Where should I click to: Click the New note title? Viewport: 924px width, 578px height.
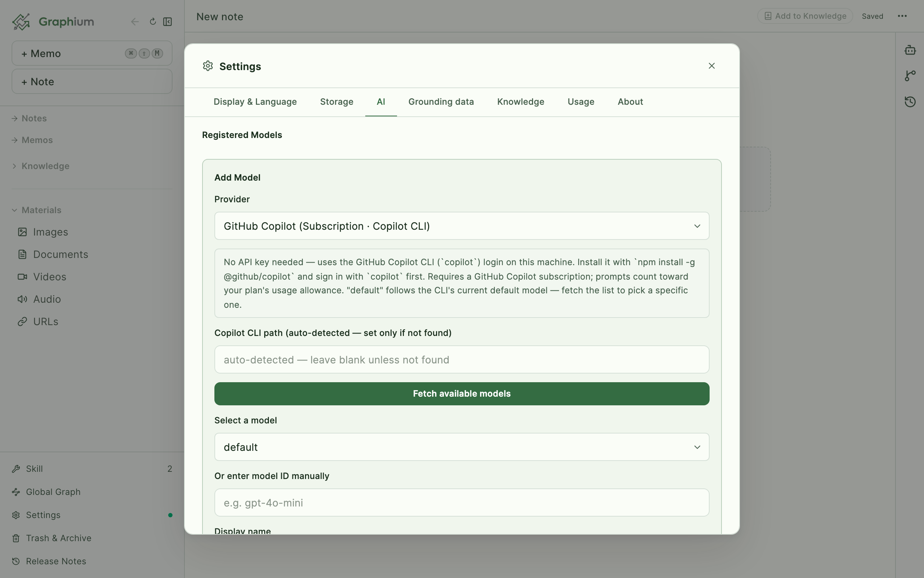click(x=220, y=17)
